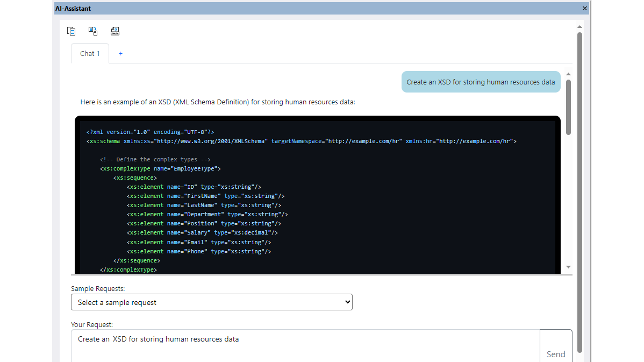Click the AI-Assistant title bar

click(269, 8)
